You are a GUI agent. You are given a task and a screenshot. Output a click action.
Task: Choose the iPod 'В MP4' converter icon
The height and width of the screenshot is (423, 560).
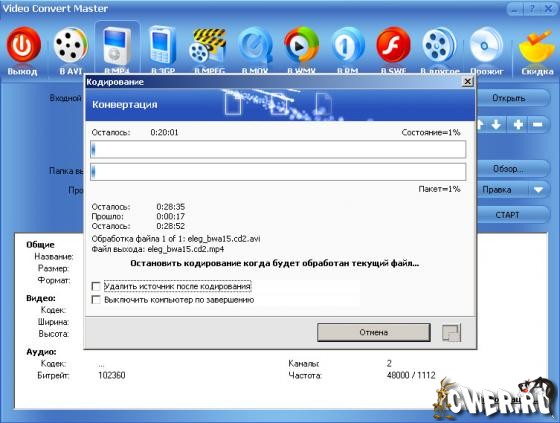pyautogui.click(x=116, y=46)
